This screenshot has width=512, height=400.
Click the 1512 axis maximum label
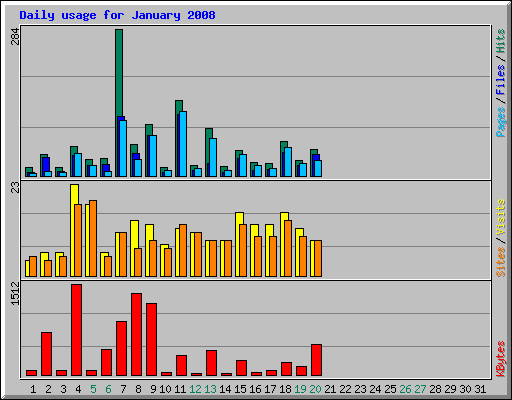pyautogui.click(x=15, y=293)
